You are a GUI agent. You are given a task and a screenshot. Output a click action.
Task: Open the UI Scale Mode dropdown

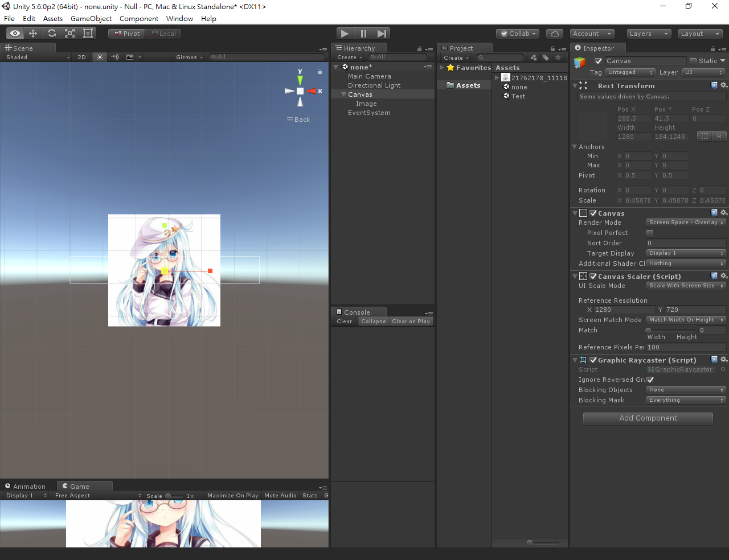(686, 286)
